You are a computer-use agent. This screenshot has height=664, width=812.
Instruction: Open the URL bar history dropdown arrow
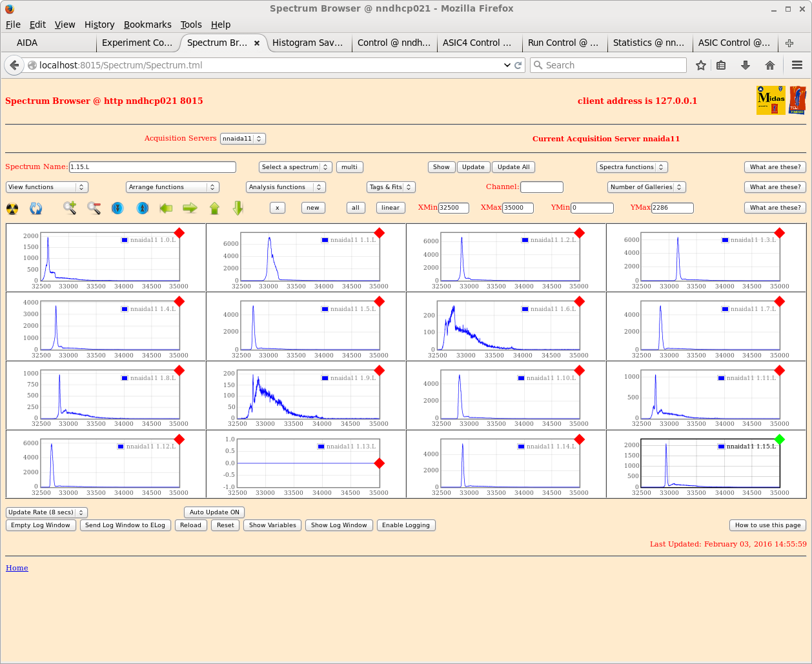(507, 65)
